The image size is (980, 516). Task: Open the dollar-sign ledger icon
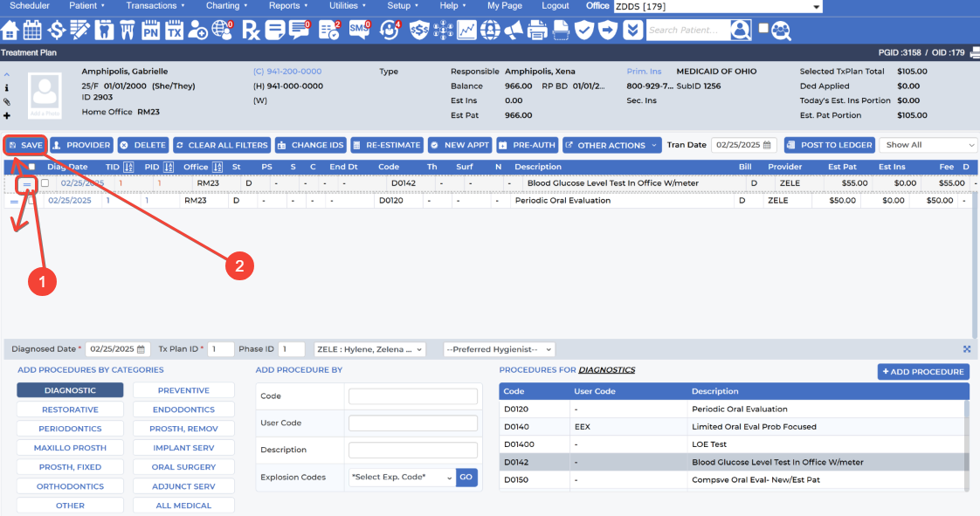(x=56, y=30)
